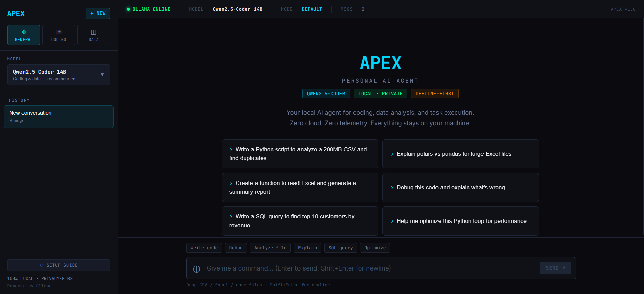Choose the Debug this code suggestion
This screenshot has width=644, height=294.
[461, 187]
